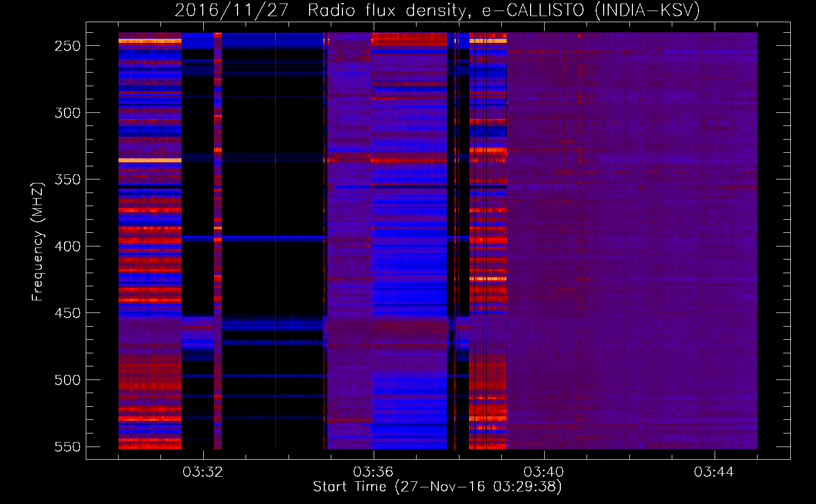Select the 350 frequency tick label
The width and height of the screenshot is (816, 504).
[x=68, y=179]
